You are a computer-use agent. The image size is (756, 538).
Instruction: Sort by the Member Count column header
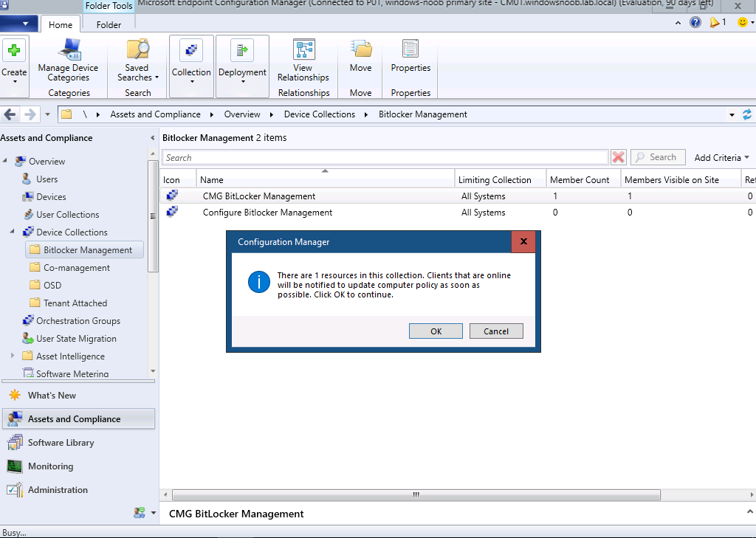point(583,179)
